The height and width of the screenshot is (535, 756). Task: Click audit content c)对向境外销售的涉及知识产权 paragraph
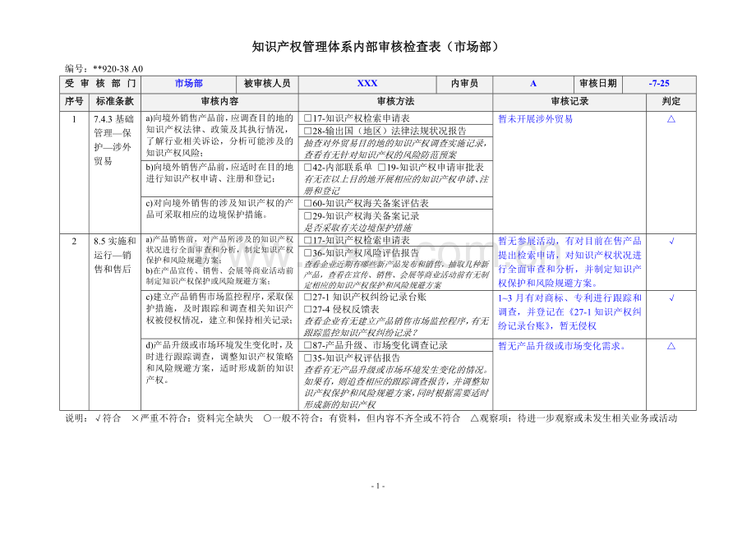(x=220, y=209)
